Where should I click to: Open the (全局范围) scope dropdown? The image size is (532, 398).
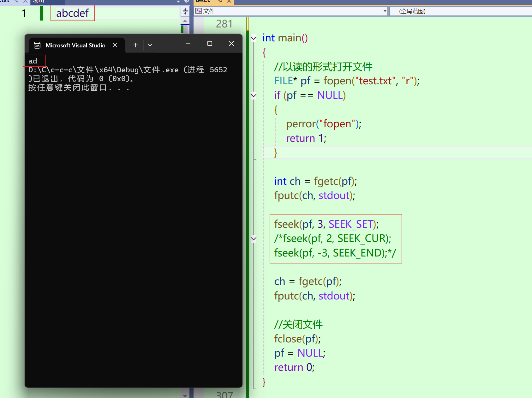tap(461, 11)
